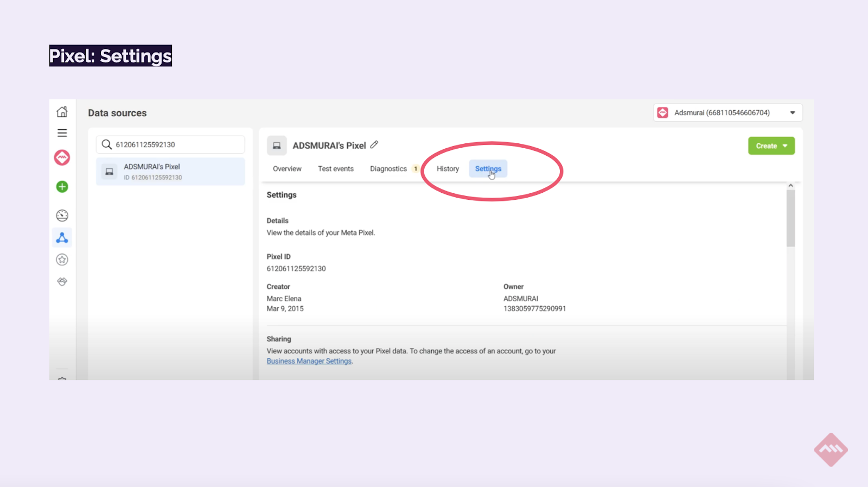Open the gauge overview icon in sidebar
868x487 pixels.
(x=62, y=216)
